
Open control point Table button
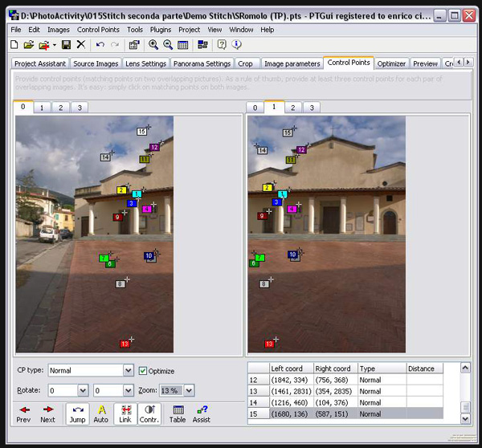tap(178, 414)
